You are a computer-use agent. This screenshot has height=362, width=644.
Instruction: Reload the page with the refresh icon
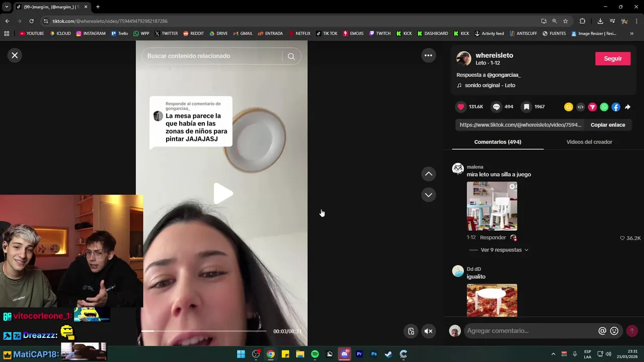(31, 21)
